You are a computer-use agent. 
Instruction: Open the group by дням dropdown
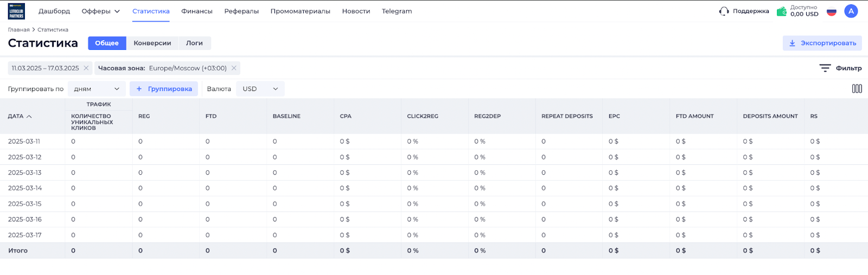coord(97,89)
